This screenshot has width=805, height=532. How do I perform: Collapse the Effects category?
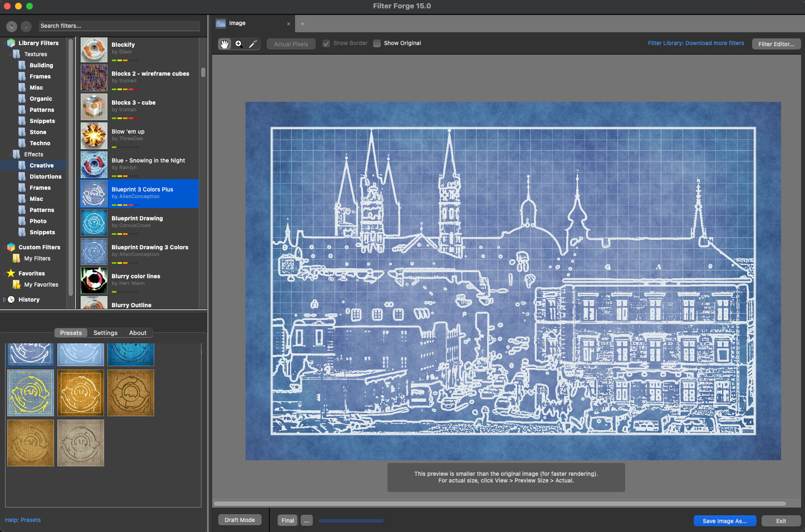click(9, 154)
